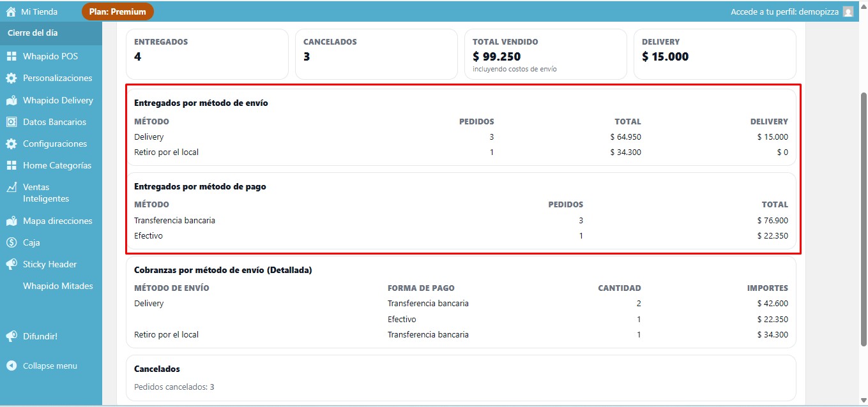Screen dimensions: 868x407
Task: Click 'Efectivo' in método de pago table
Action: 148,235
